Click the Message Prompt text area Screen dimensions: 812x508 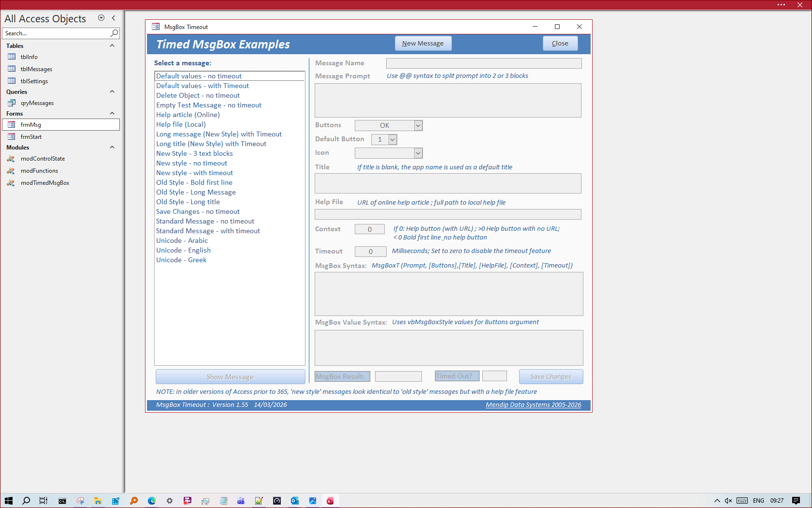point(448,100)
